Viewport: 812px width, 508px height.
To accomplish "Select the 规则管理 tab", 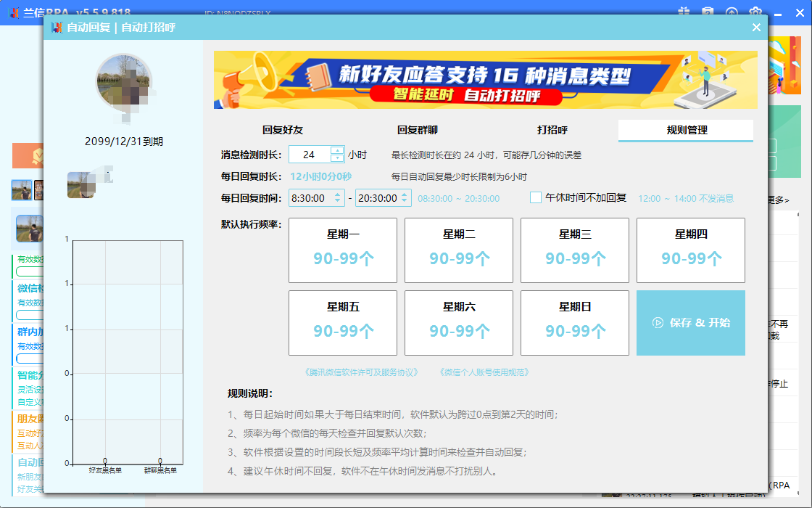I will (686, 130).
